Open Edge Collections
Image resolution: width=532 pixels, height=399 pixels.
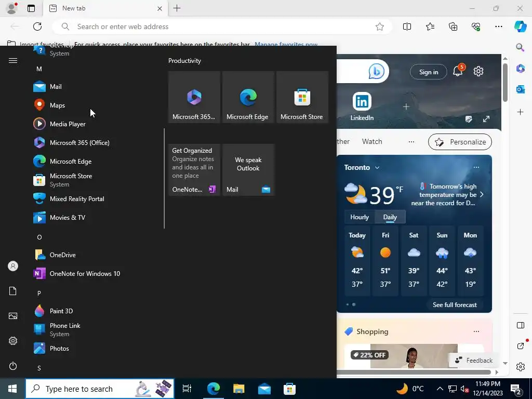pos(453,26)
